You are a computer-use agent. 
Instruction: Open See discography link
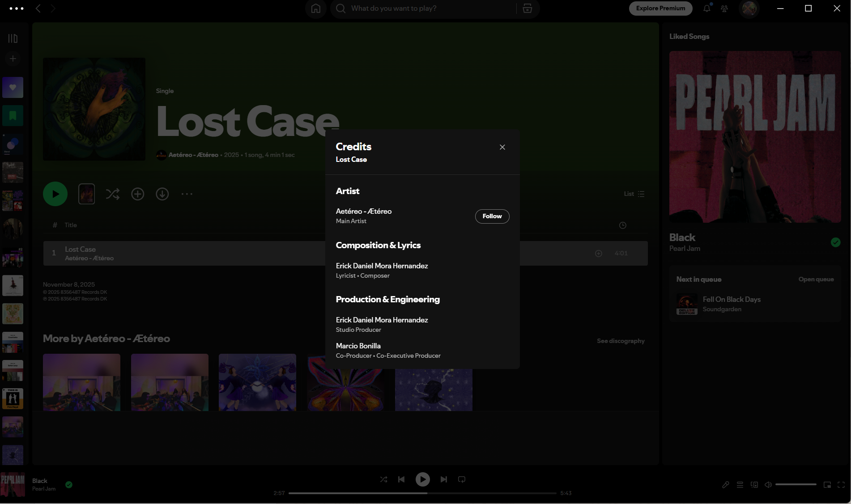click(x=621, y=341)
